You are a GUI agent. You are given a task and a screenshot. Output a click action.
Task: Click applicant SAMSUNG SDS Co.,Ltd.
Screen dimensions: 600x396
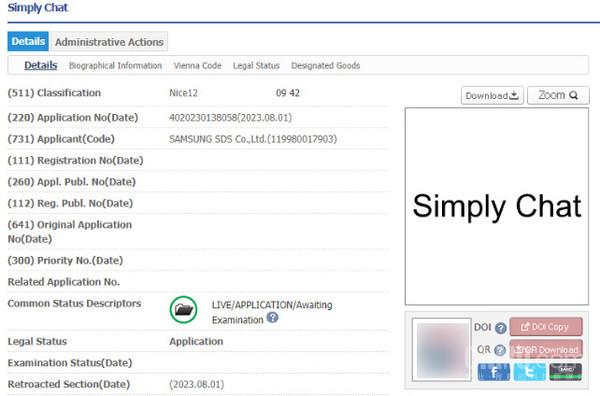[253, 139]
